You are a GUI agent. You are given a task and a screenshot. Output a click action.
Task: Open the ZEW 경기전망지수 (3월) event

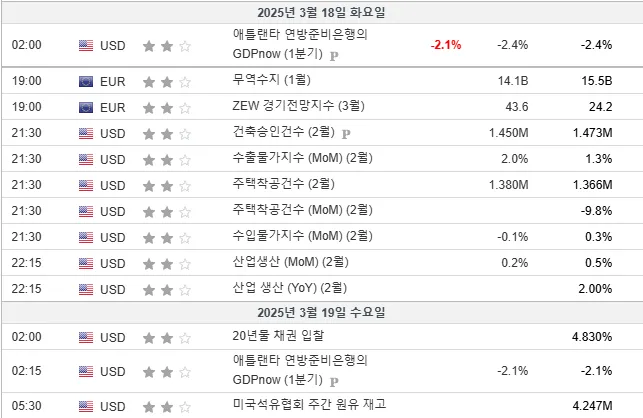tap(299, 106)
